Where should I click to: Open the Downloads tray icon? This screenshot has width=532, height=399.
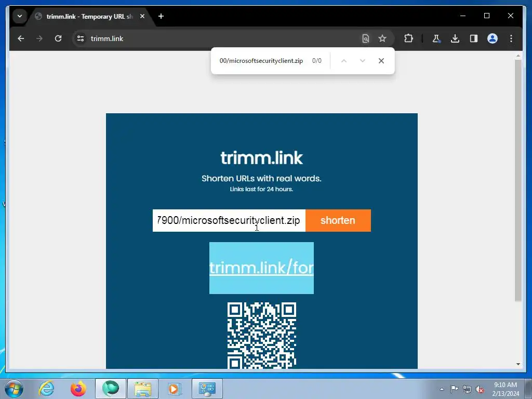pyautogui.click(x=455, y=38)
